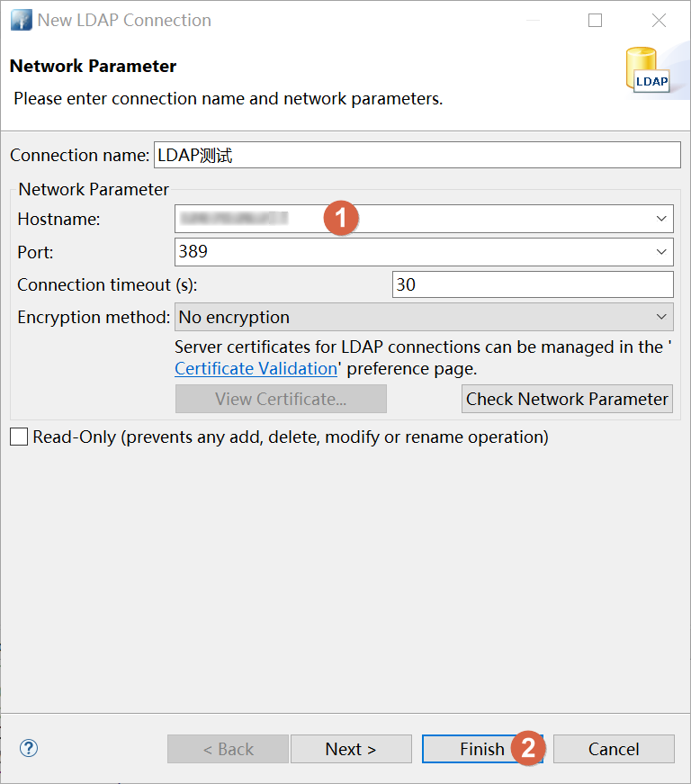Close the New LDAP Connection window
691x784 pixels.
point(657,20)
